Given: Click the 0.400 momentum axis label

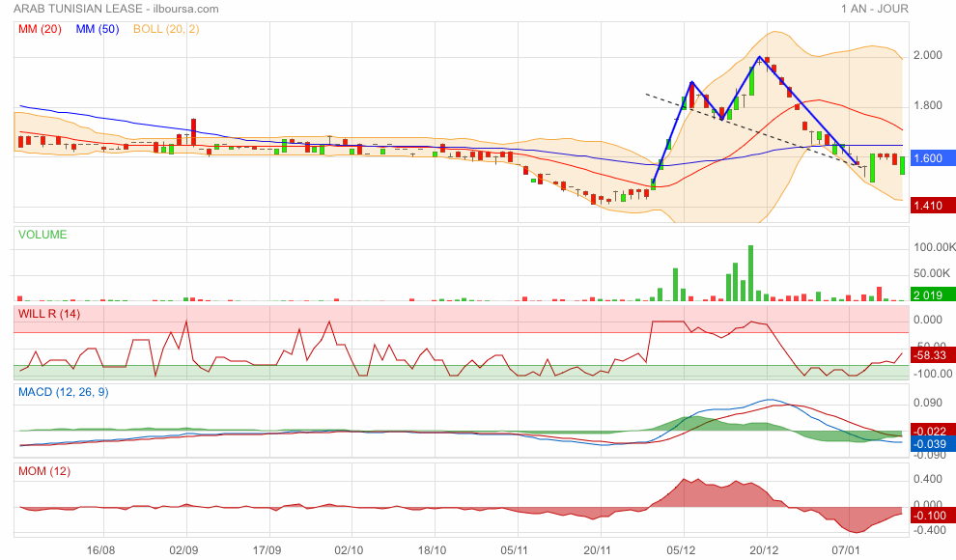Looking at the screenshot, I should click(x=927, y=479).
